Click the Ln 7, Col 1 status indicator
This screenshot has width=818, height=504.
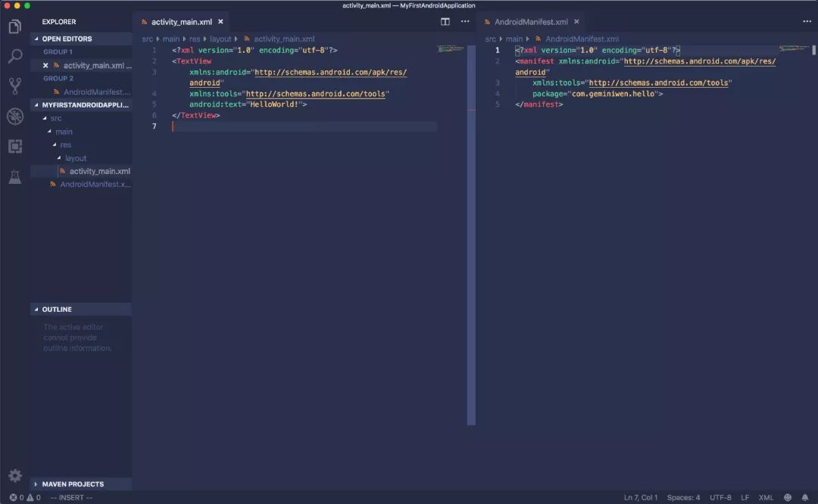click(641, 497)
